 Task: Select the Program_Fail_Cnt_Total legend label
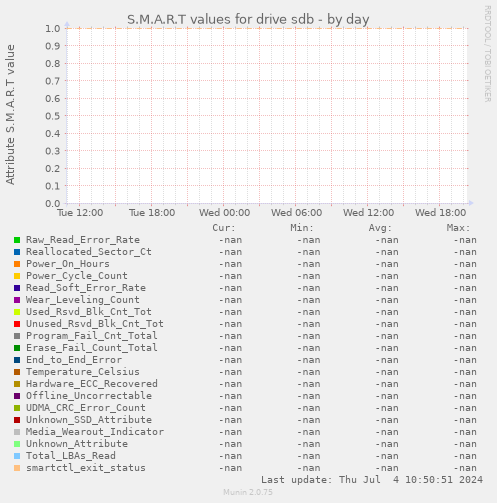(92, 336)
